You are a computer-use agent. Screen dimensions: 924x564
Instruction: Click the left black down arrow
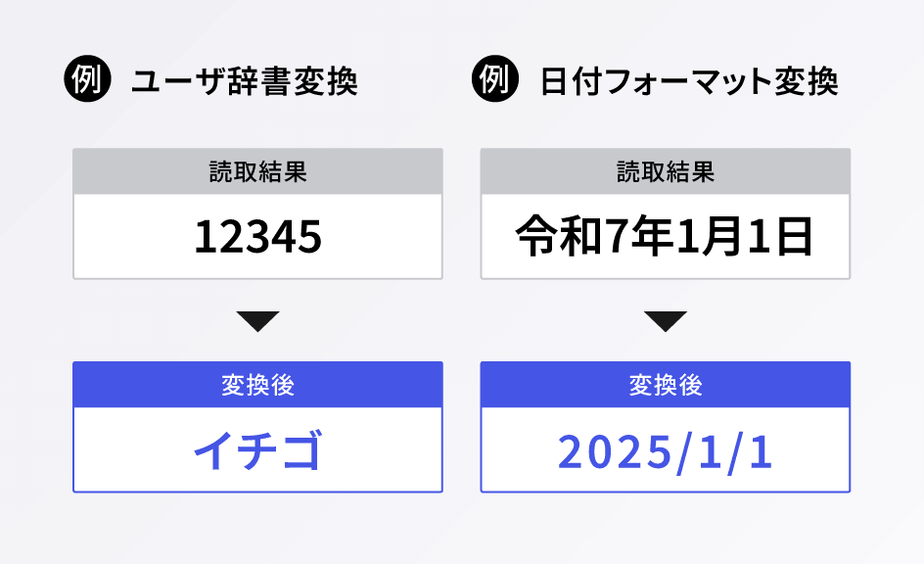click(257, 322)
